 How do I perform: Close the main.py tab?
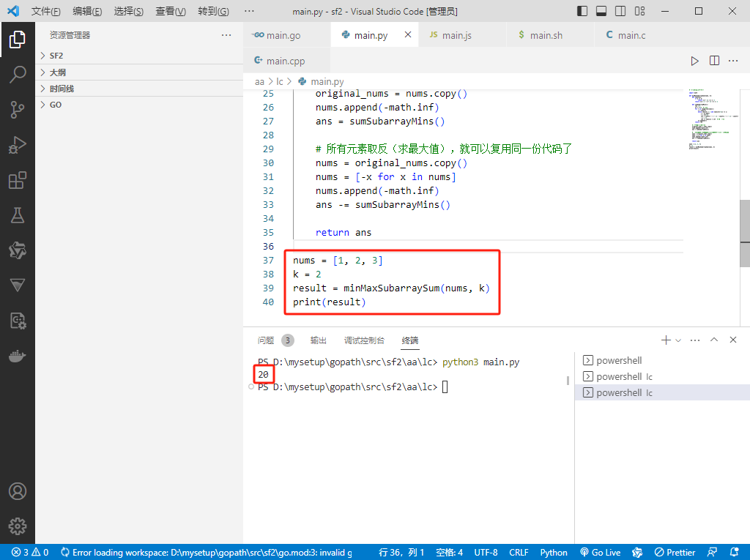(x=408, y=34)
